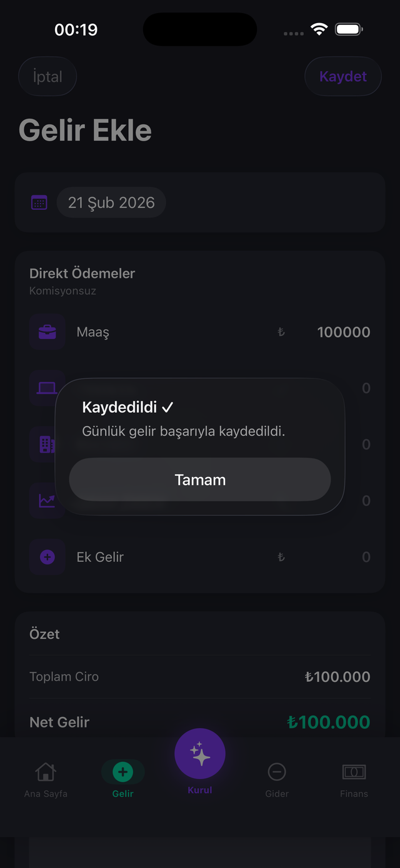Screen dimensions: 400x868
Task: Tap the İptal button
Action: (x=47, y=76)
